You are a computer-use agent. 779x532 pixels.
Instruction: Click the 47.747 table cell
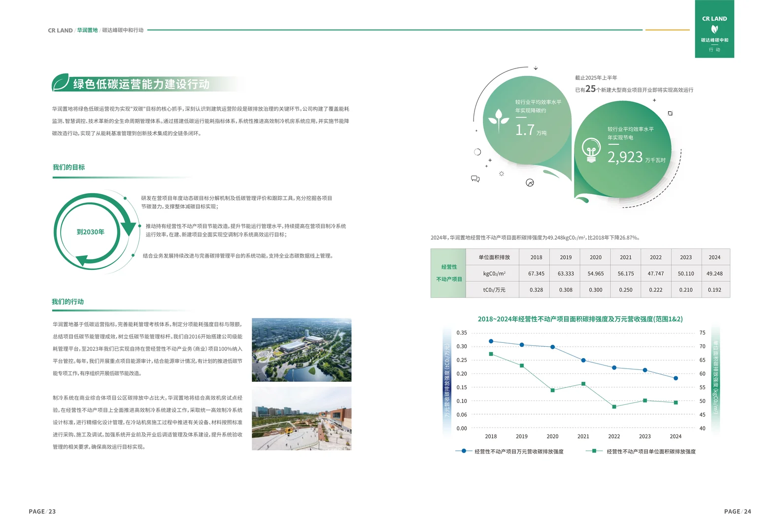[656, 273]
